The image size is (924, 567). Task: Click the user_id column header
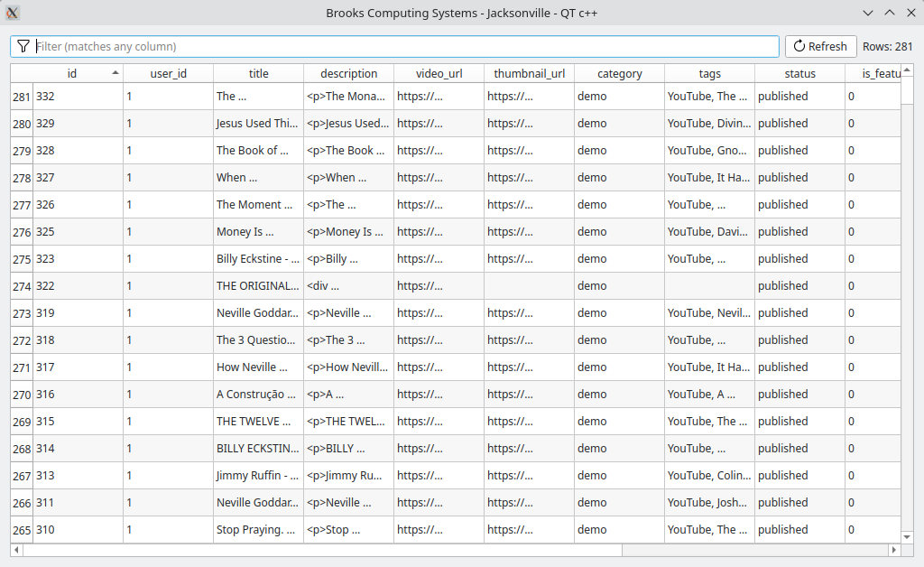[168, 73]
